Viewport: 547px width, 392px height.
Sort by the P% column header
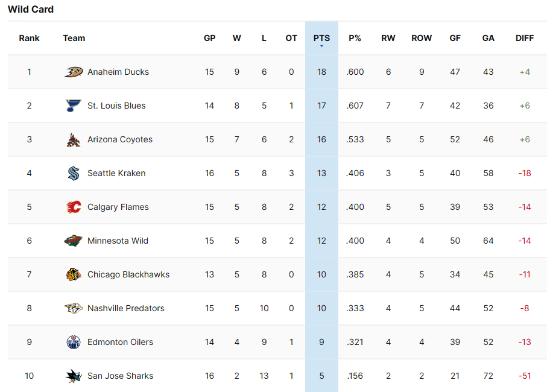(x=355, y=38)
